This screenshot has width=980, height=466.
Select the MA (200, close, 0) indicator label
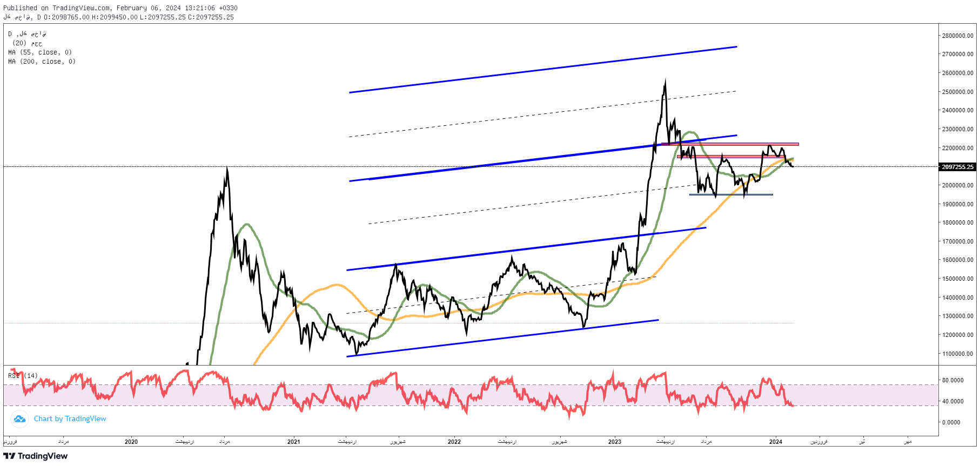(42, 62)
